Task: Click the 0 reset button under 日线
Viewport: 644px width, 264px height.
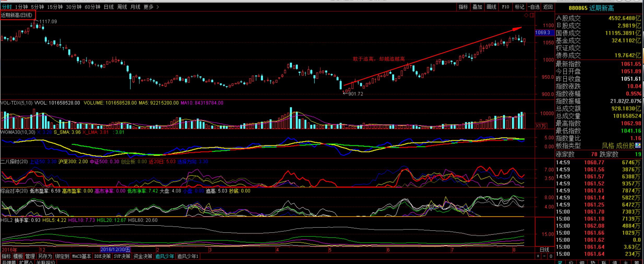Action: [551, 256]
